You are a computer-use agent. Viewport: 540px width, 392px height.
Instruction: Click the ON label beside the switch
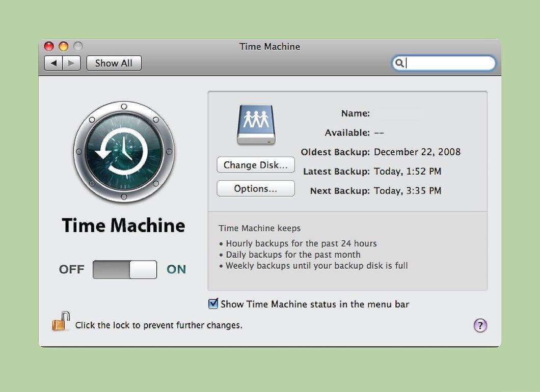click(x=176, y=269)
